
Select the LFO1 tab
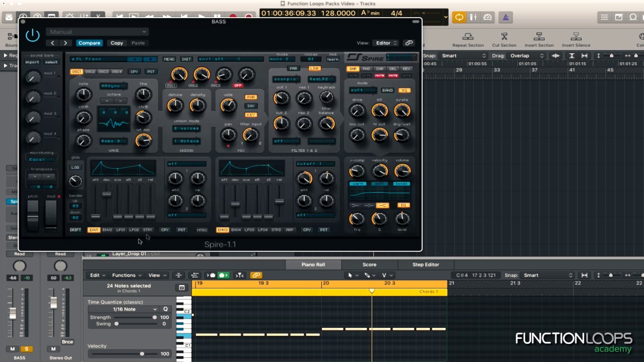pos(121,230)
